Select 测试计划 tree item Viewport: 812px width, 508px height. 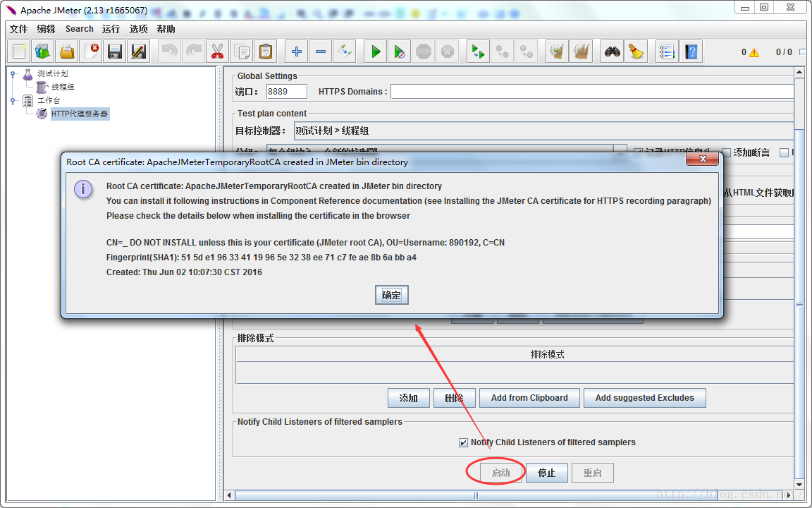click(x=52, y=74)
